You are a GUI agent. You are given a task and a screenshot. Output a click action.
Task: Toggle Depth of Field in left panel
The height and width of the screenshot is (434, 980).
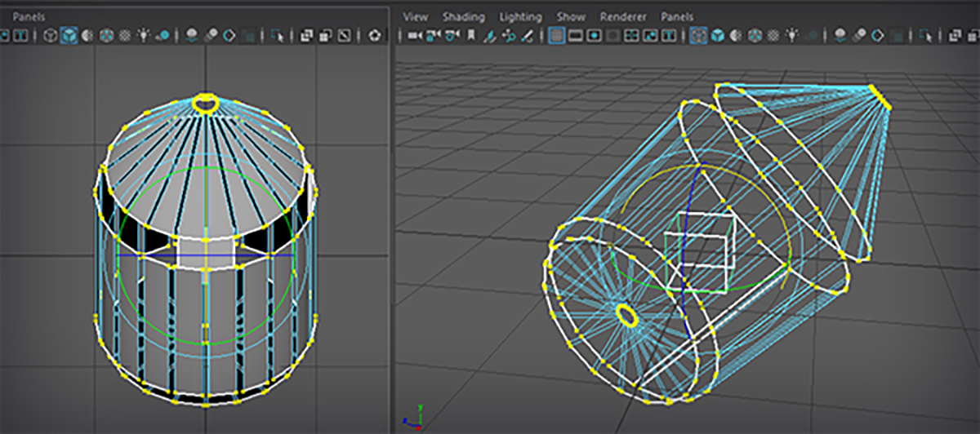pos(248,35)
